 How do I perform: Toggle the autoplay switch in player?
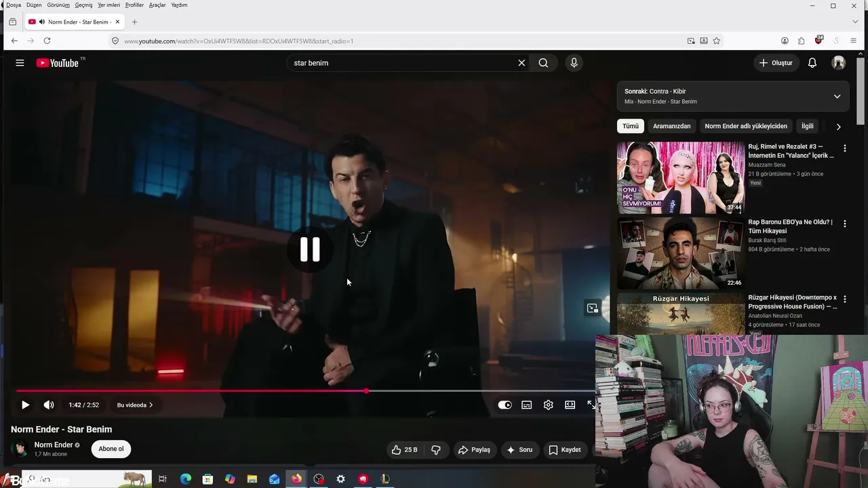point(505,405)
